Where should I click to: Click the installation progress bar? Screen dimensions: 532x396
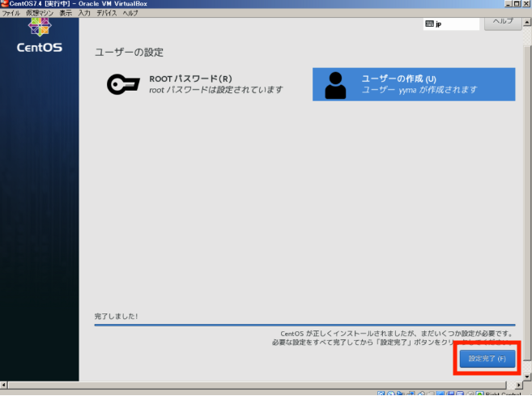(304, 325)
